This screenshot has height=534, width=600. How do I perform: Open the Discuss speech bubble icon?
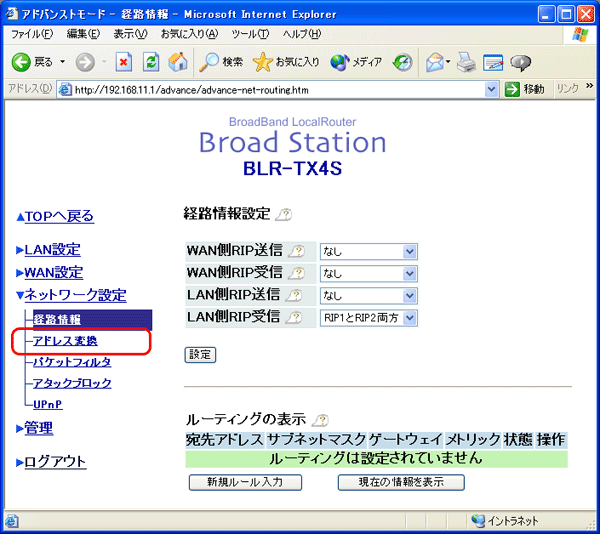(x=520, y=62)
